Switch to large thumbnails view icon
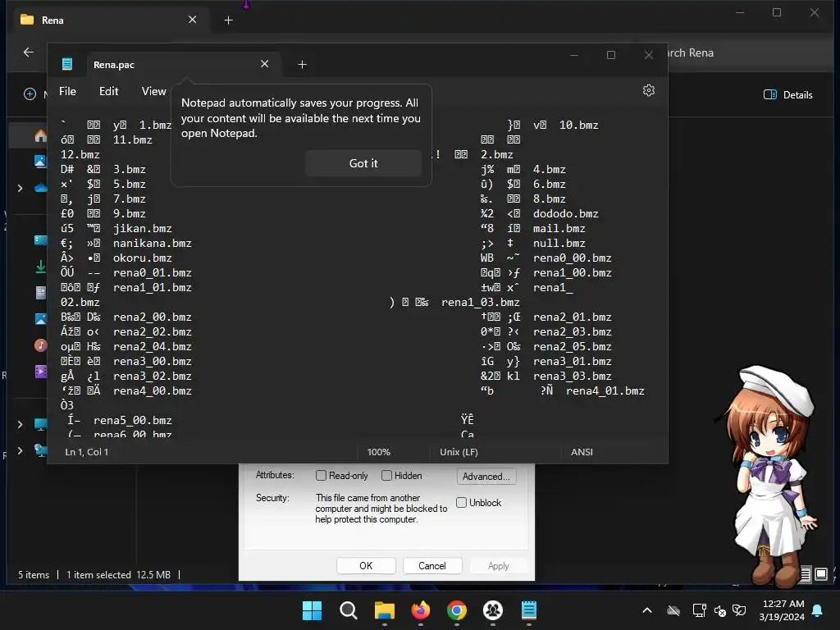This screenshot has width=840, height=630. [x=820, y=575]
